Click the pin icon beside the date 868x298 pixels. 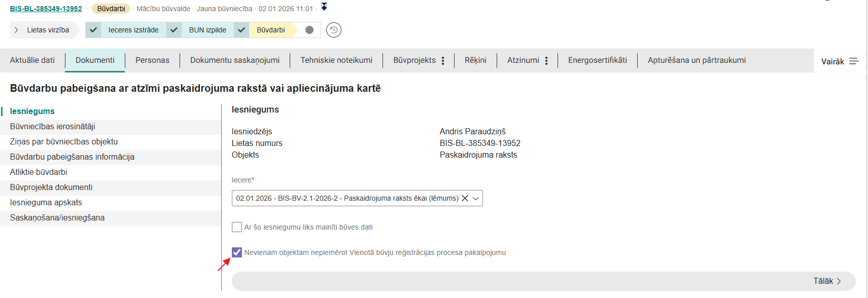coord(324,7)
